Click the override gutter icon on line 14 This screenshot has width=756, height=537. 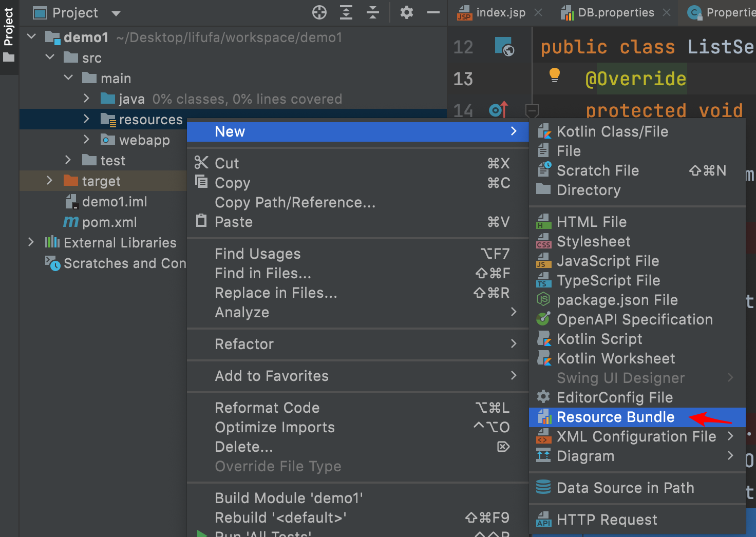pos(498,109)
